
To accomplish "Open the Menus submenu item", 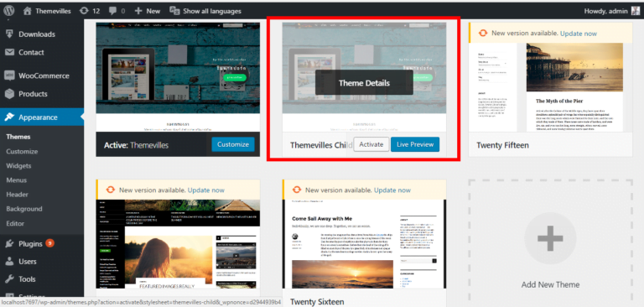I will (x=17, y=180).
